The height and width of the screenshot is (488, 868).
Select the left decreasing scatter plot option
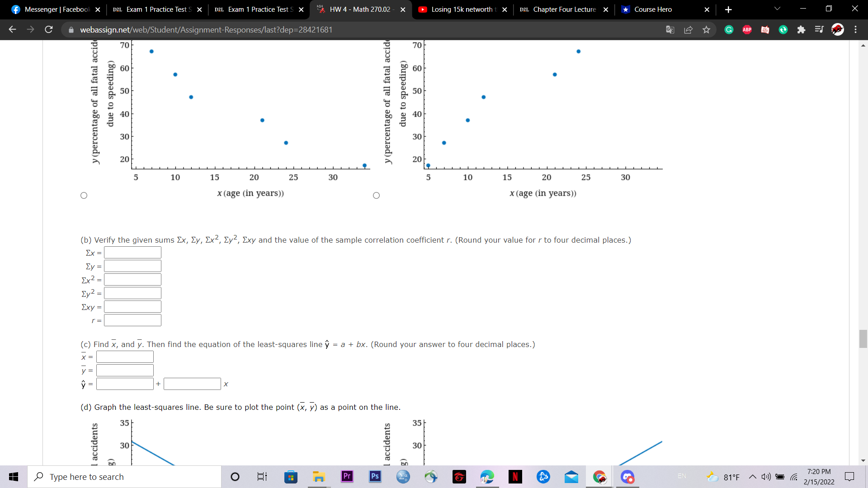(84, 195)
